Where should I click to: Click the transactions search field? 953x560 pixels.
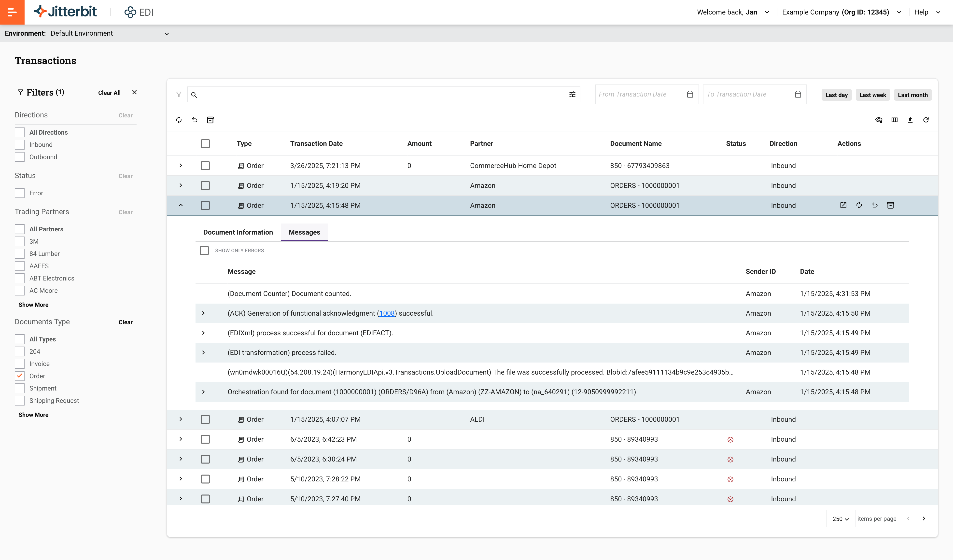[383, 95]
